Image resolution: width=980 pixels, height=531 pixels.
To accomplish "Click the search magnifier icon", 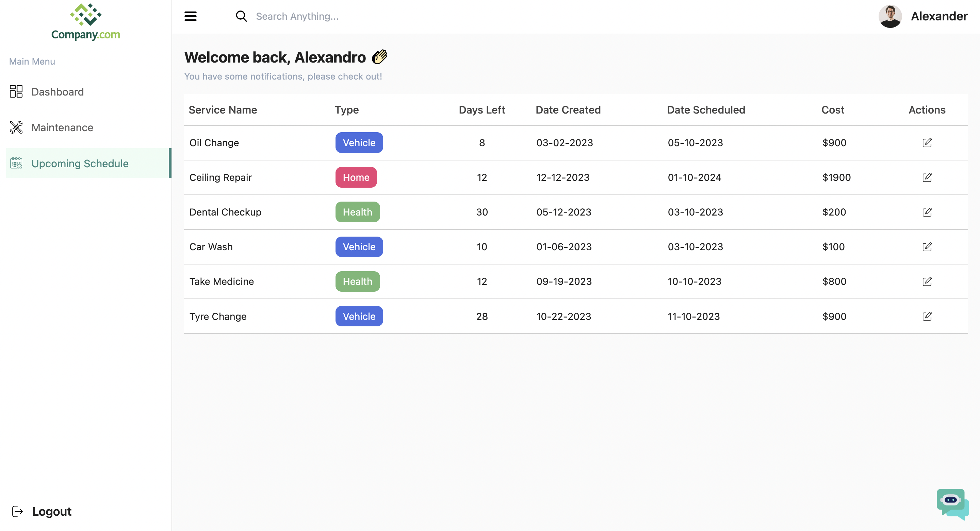I will pyautogui.click(x=242, y=16).
